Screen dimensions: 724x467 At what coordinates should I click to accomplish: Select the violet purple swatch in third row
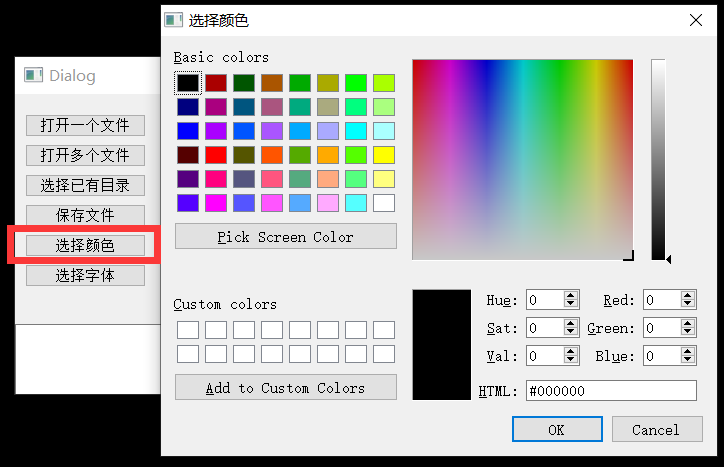216,131
